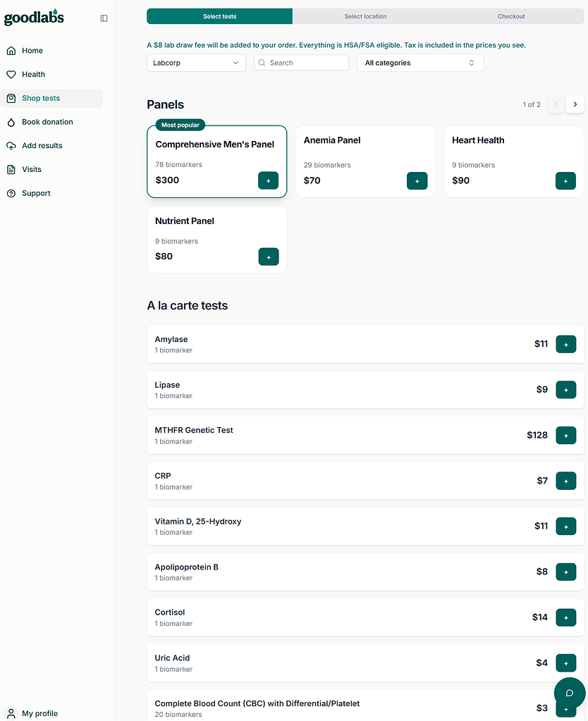Image resolution: width=588 pixels, height=721 pixels.
Task: Add Vitamin D, 25-Hydroxy test
Action: (565, 526)
